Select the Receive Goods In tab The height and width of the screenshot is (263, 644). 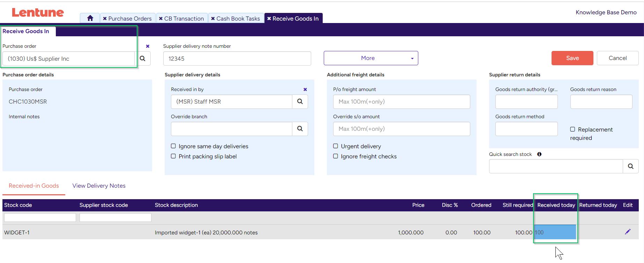pos(295,18)
